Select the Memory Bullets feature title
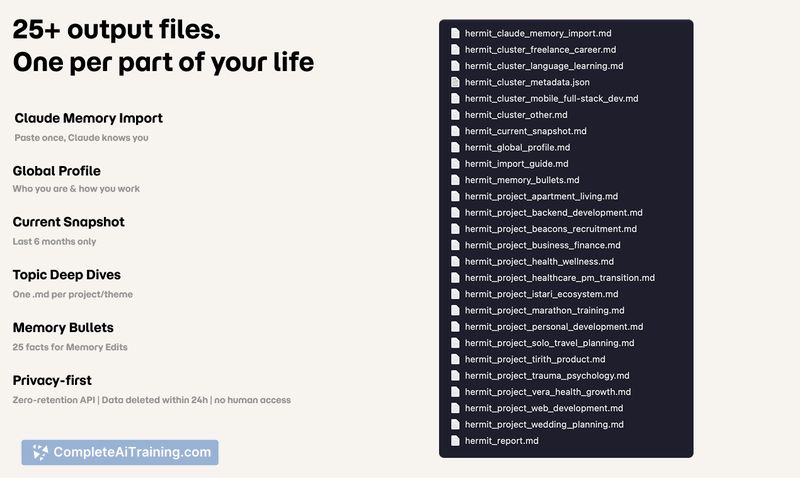Screen dimensions: 800x478 tap(63, 327)
